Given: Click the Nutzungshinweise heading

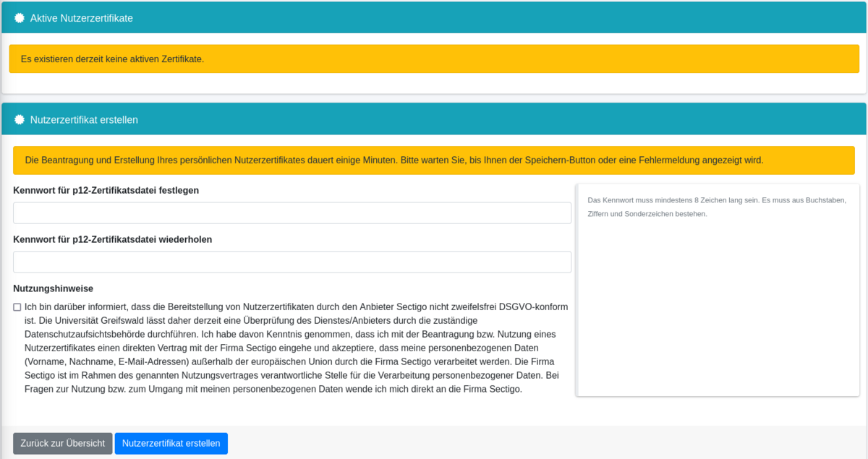Looking at the screenshot, I should pos(53,288).
